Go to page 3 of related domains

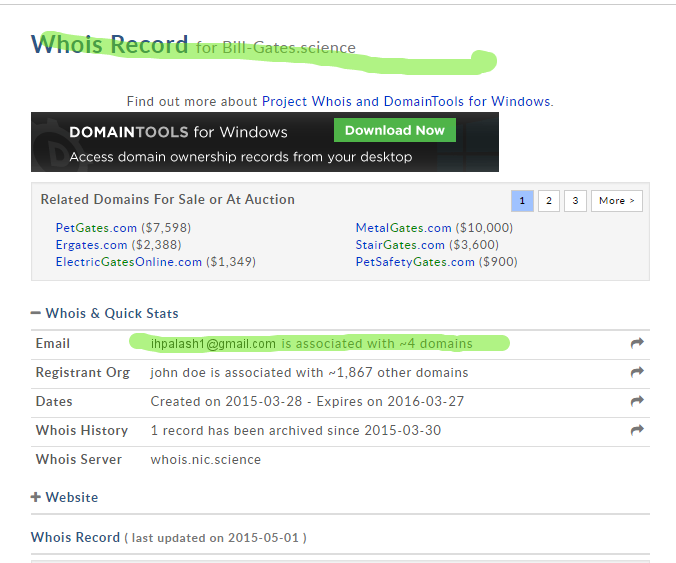[575, 201]
